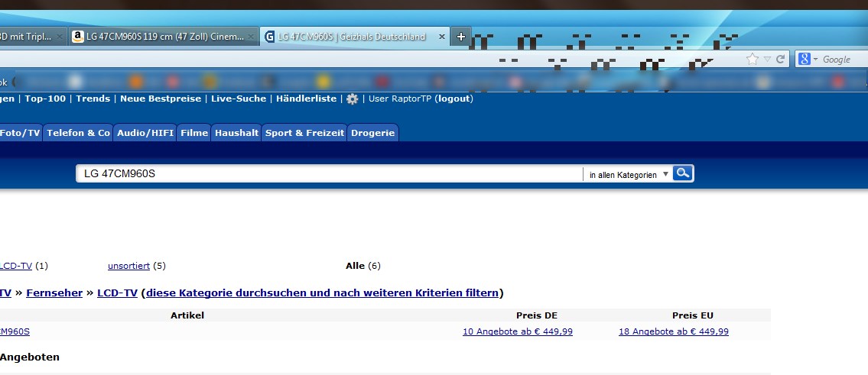Screen dimensions: 868x375
Task: Open Live-Suche
Action: point(239,99)
